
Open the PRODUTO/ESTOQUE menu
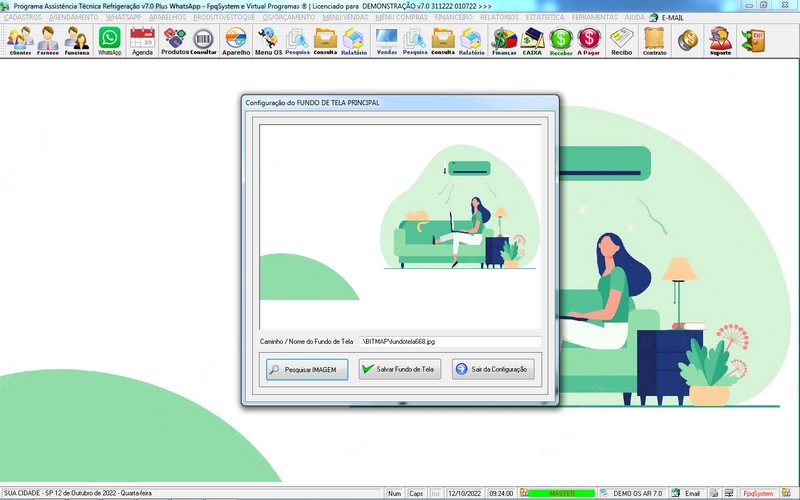click(x=224, y=17)
